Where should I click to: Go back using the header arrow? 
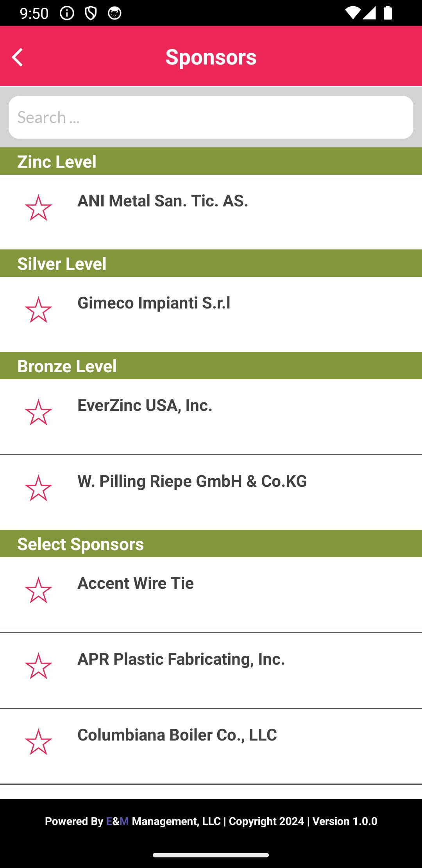(17, 57)
